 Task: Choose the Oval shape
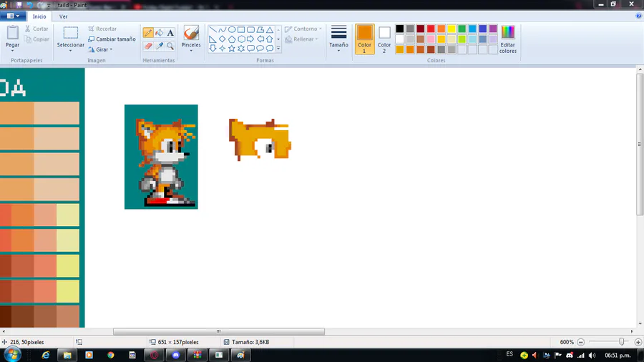pos(232,30)
